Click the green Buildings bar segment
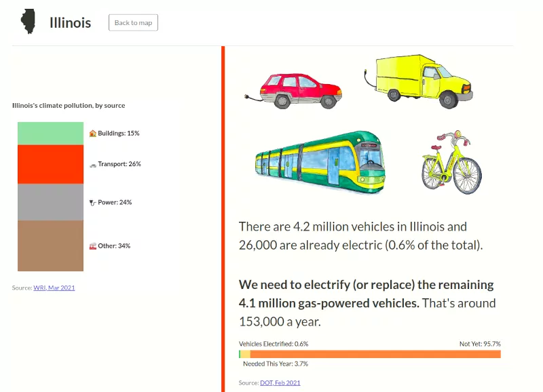The image size is (543, 392). pyautogui.click(x=50, y=133)
